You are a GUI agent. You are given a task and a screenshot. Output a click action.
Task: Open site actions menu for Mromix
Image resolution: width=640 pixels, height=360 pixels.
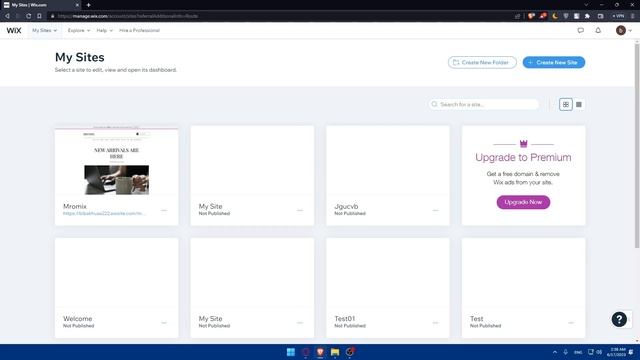click(x=164, y=211)
